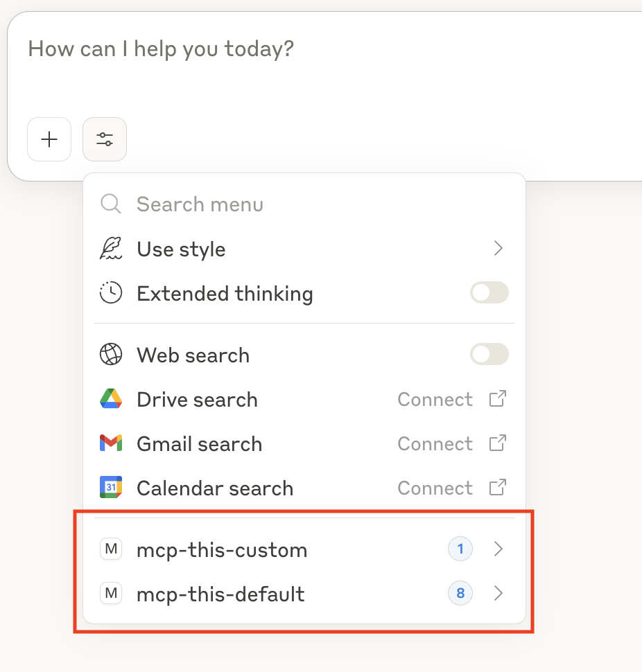The height and width of the screenshot is (672, 642).
Task: Click the Google Calendar logo icon
Action: click(x=111, y=487)
